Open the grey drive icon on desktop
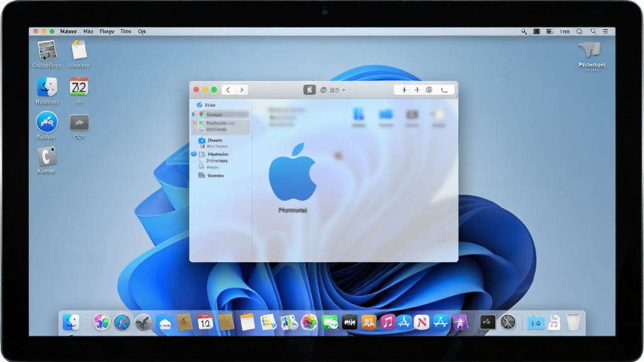The height and width of the screenshot is (362, 644). [x=591, y=50]
